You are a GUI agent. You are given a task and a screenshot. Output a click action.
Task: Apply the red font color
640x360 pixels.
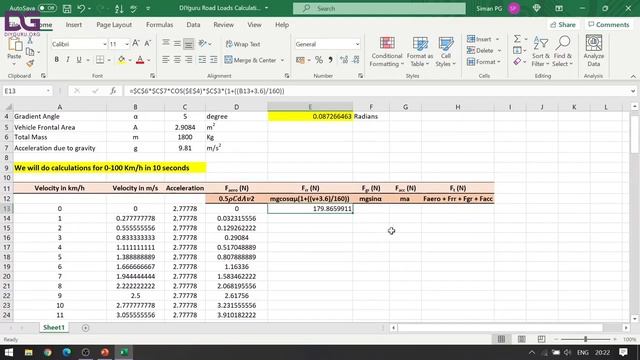140,60
